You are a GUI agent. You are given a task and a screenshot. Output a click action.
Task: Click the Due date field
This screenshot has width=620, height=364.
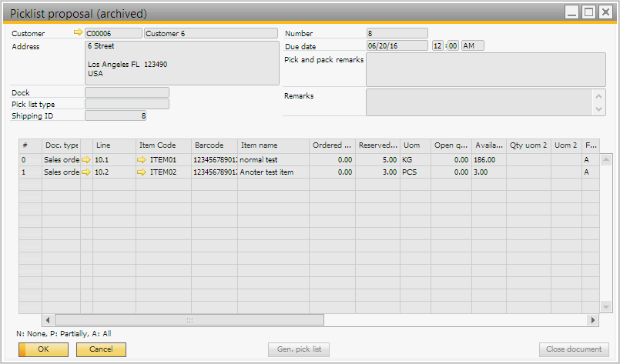pyautogui.click(x=397, y=45)
